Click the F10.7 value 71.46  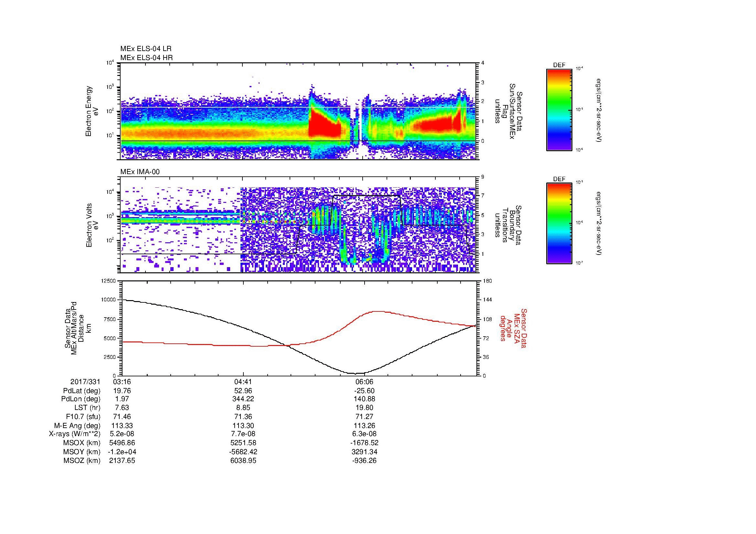pyautogui.click(x=122, y=416)
